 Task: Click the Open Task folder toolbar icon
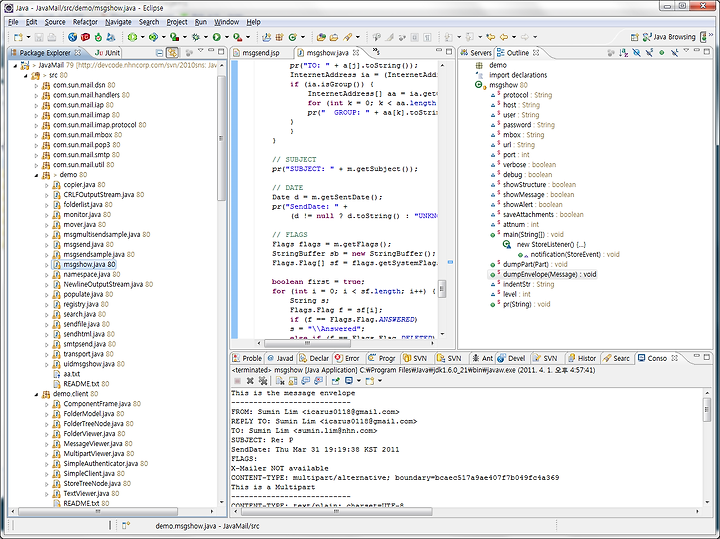point(334,37)
